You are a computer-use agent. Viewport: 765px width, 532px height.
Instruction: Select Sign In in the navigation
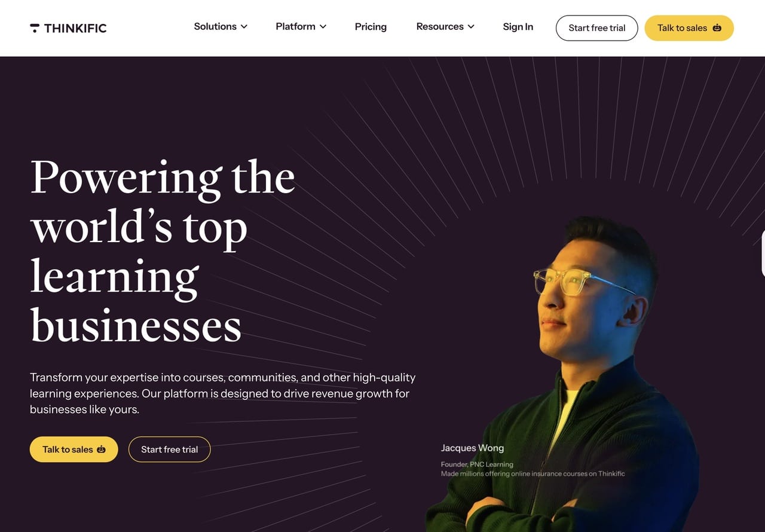pos(518,27)
